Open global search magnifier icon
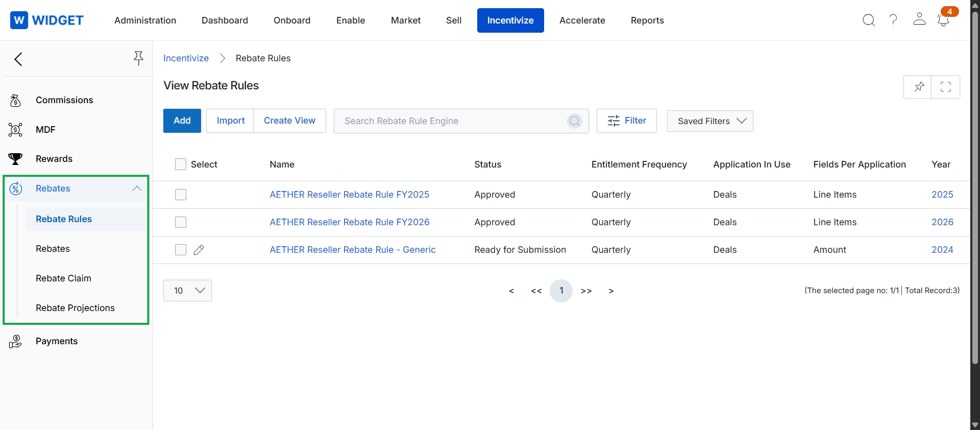Viewport: 980px width, 430px height. (x=869, y=20)
